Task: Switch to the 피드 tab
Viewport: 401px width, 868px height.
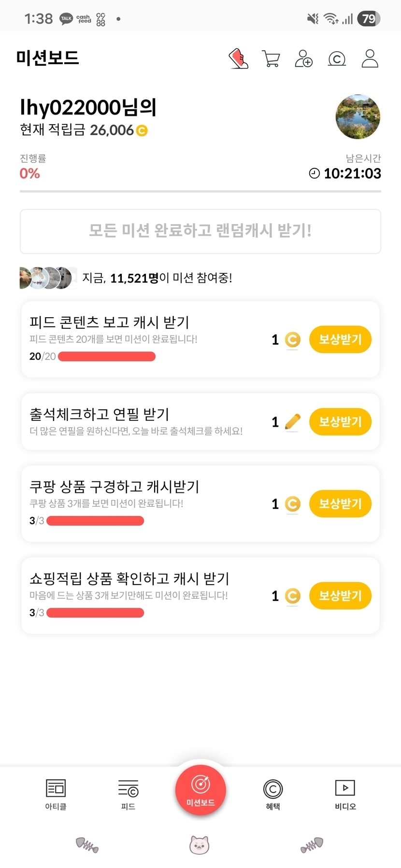Action: pos(128,794)
